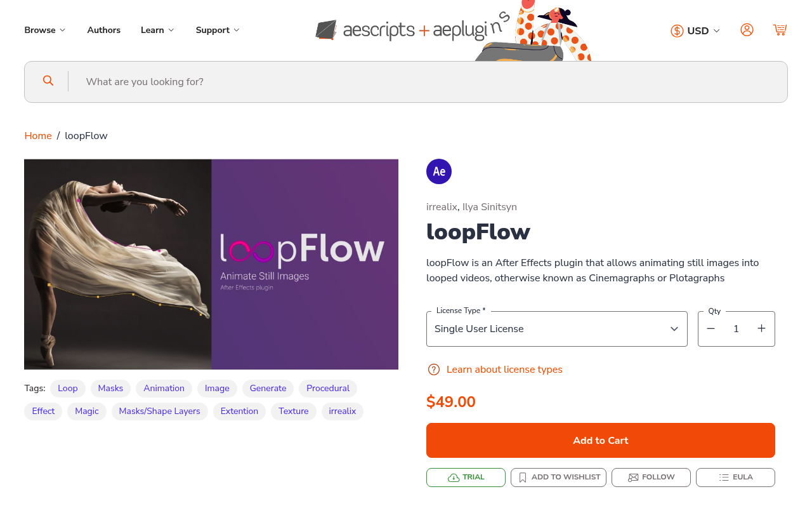
Task: Open the Home breadcrumb link
Action: [x=37, y=135]
